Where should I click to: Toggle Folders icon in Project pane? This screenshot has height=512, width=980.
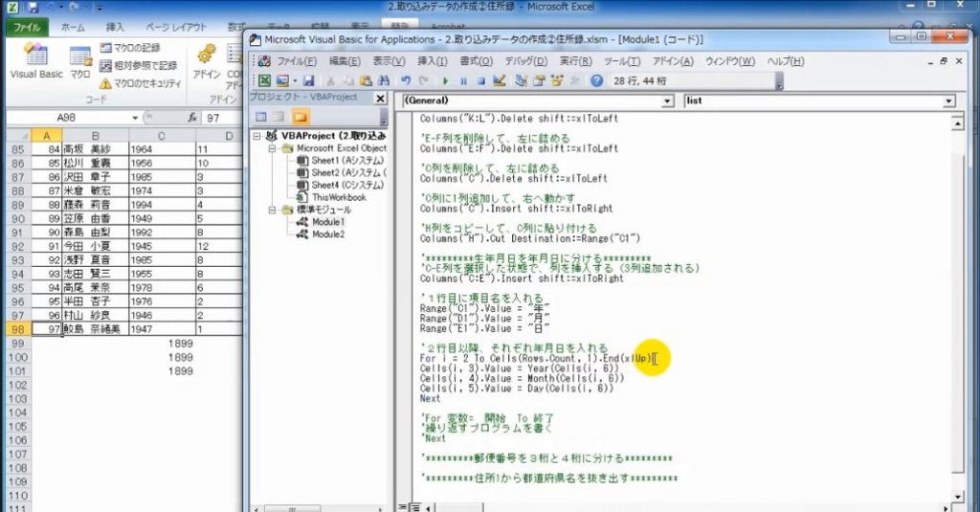(300, 117)
